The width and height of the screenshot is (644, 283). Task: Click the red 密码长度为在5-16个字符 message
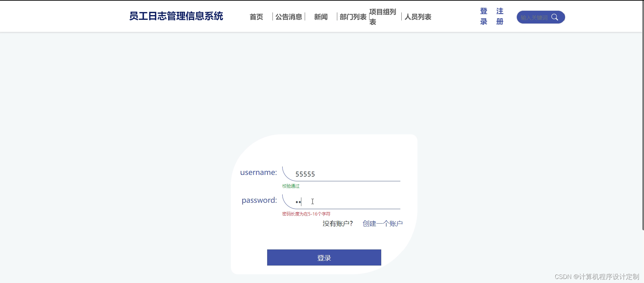tap(306, 214)
